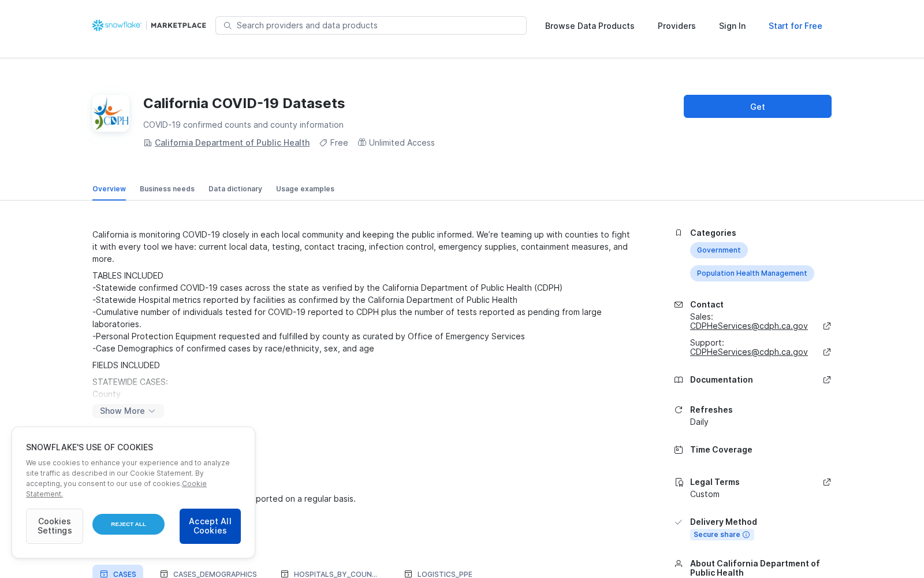The image size is (924, 578).
Task: Select Population Health Management category tag
Action: 752,273
